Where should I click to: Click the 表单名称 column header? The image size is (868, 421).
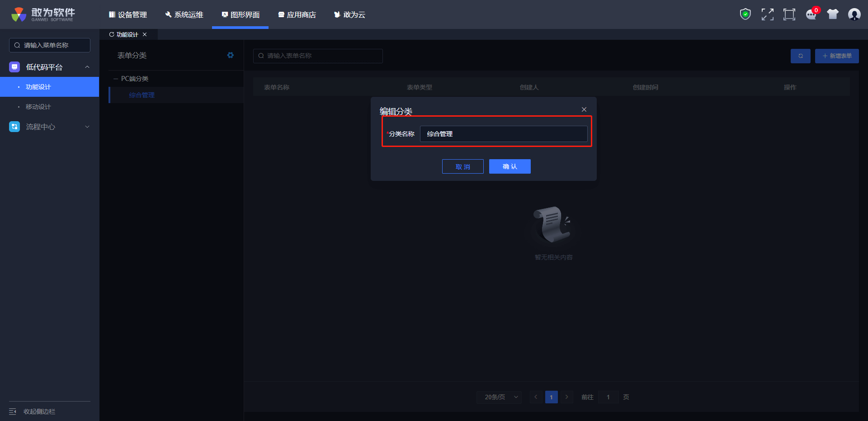(x=277, y=87)
